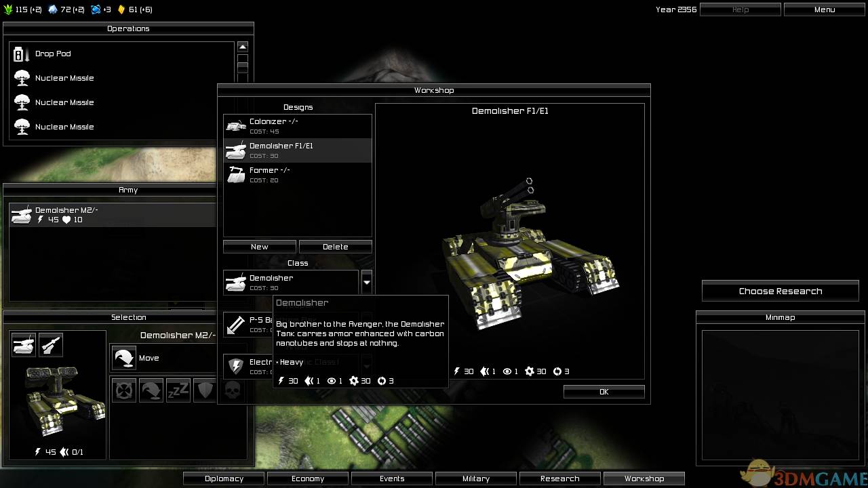
Task: Click the sleep (zzz) order icon
Action: coord(178,390)
